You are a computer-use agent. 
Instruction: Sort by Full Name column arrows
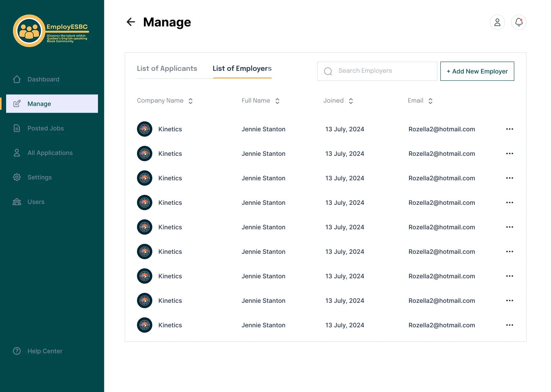tap(277, 101)
